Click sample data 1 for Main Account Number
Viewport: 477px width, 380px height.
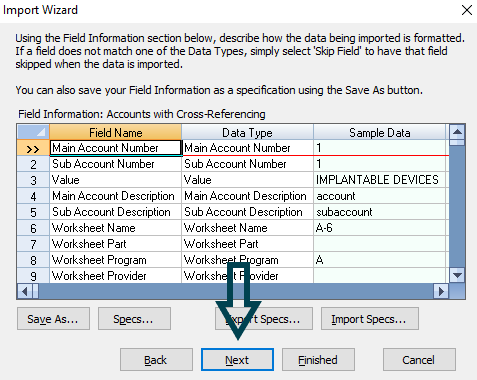tap(379, 148)
